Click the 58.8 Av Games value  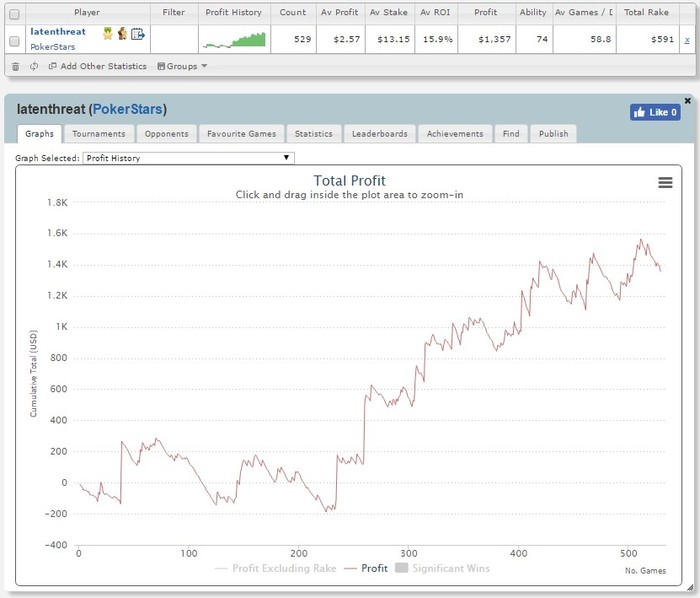click(600, 39)
